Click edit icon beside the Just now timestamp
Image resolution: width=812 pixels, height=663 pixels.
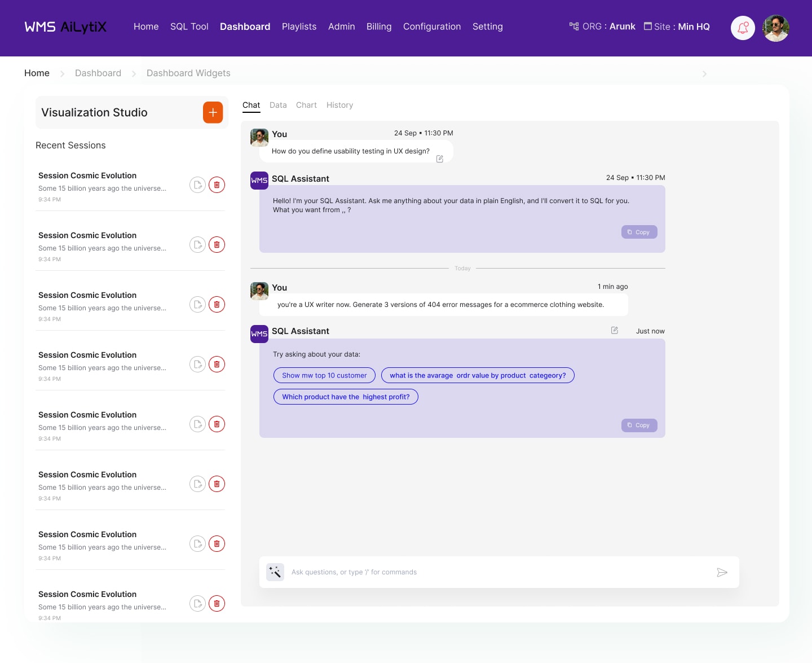coord(615,331)
